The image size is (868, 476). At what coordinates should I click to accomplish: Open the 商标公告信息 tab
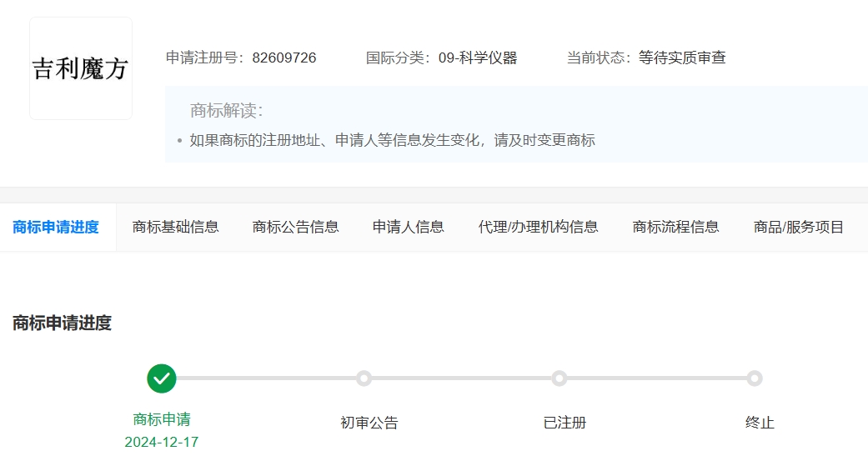pyautogui.click(x=296, y=227)
